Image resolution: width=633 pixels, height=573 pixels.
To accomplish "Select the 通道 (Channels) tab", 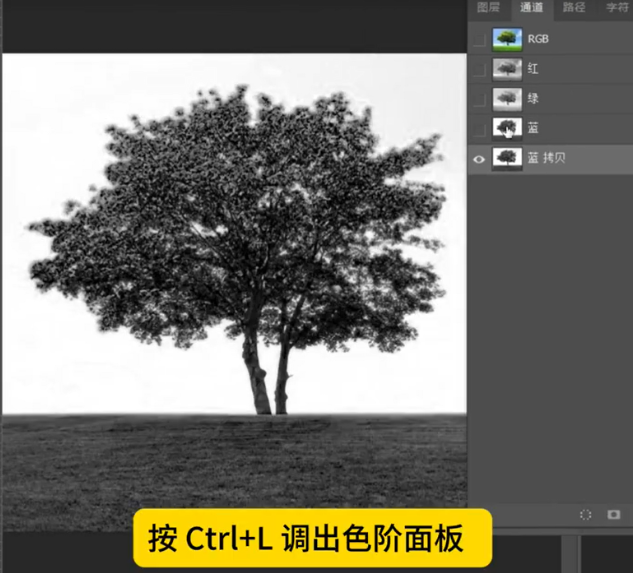I will [x=531, y=7].
